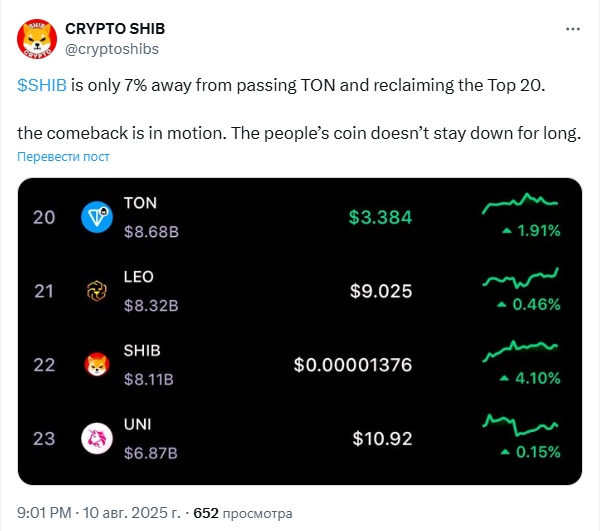This screenshot has height=531, width=601.
Task: Click the UNI sparkline price chart
Action: pyautogui.click(x=520, y=425)
